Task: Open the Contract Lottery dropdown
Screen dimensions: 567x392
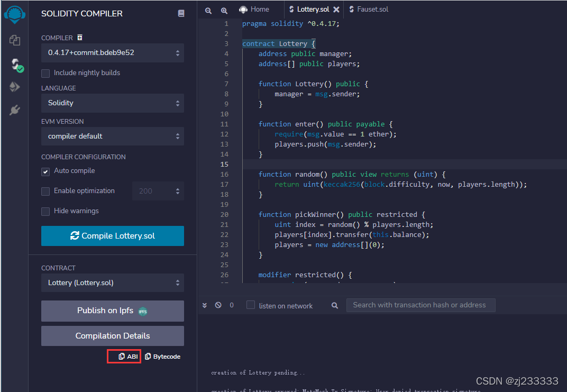Action: point(113,283)
